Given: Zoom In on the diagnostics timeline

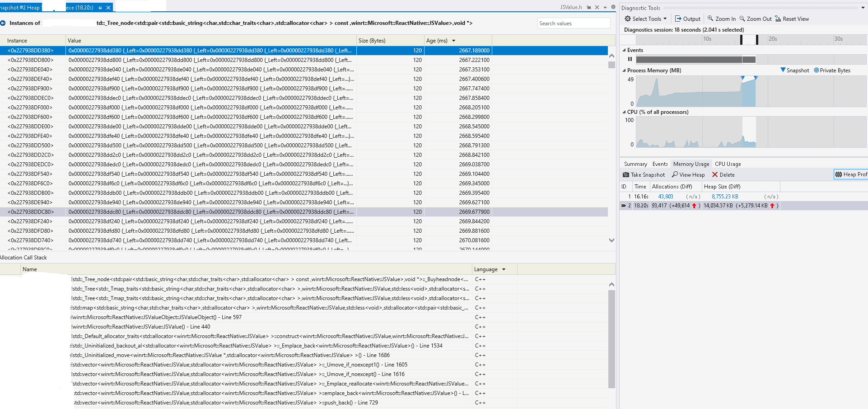Looking at the screenshot, I should coord(722,19).
